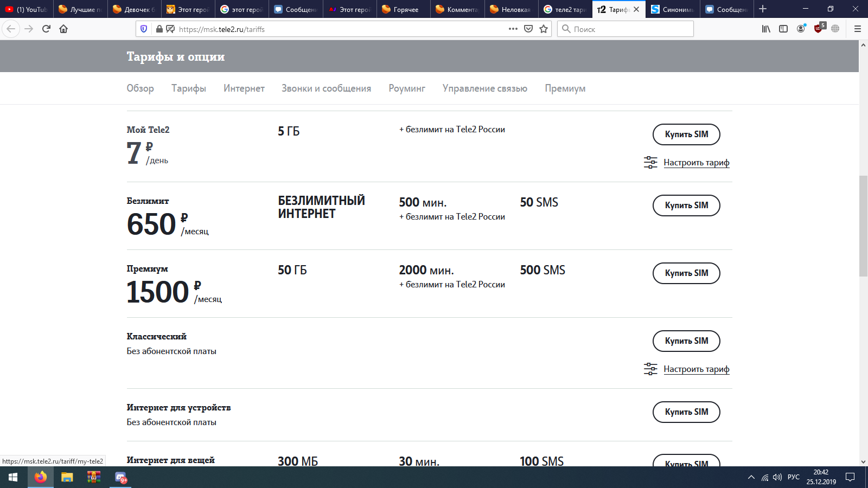This screenshot has height=488, width=868.
Task: Open page actions three-dots menu
Action: (513, 29)
